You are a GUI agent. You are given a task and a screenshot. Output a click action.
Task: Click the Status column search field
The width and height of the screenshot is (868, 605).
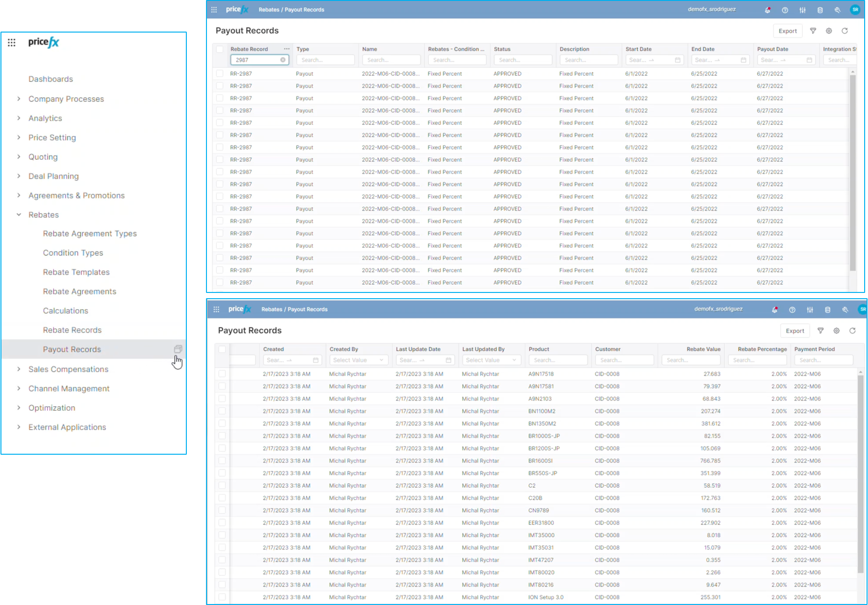click(x=523, y=60)
